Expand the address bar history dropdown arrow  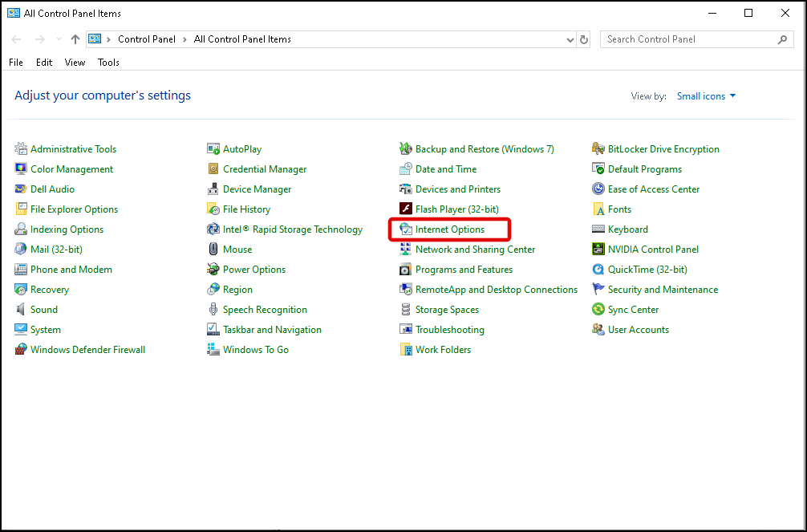[570, 39]
